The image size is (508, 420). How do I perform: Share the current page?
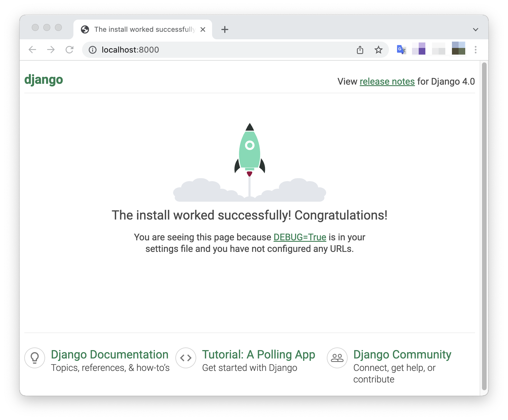pyautogui.click(x=360, y=50)
